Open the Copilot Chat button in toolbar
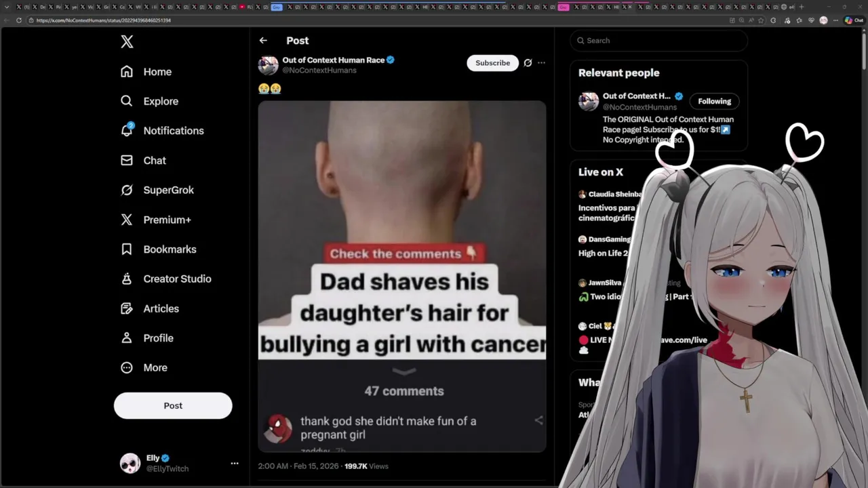Screen dimensions: 868x488 (x=854, y=20)
